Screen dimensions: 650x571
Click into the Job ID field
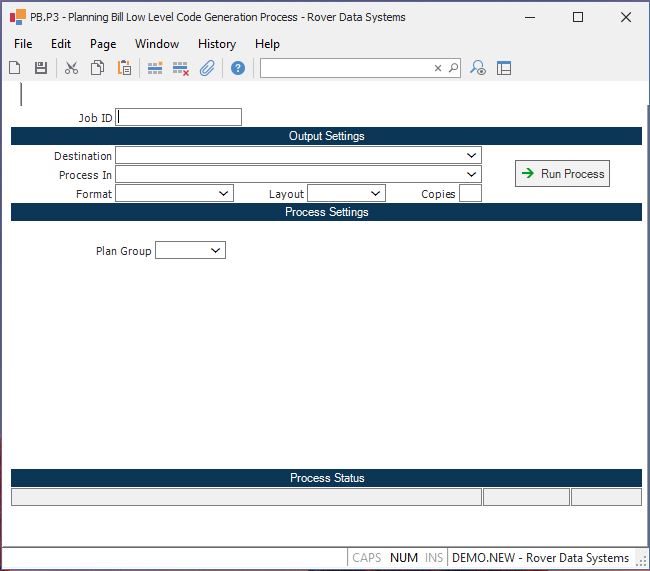click(x=179, y=117)
